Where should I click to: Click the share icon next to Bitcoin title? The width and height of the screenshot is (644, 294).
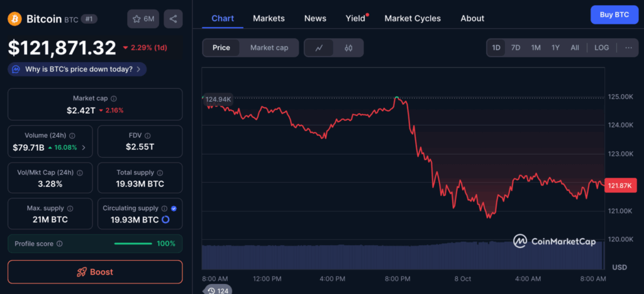click(x=173, y=19)
